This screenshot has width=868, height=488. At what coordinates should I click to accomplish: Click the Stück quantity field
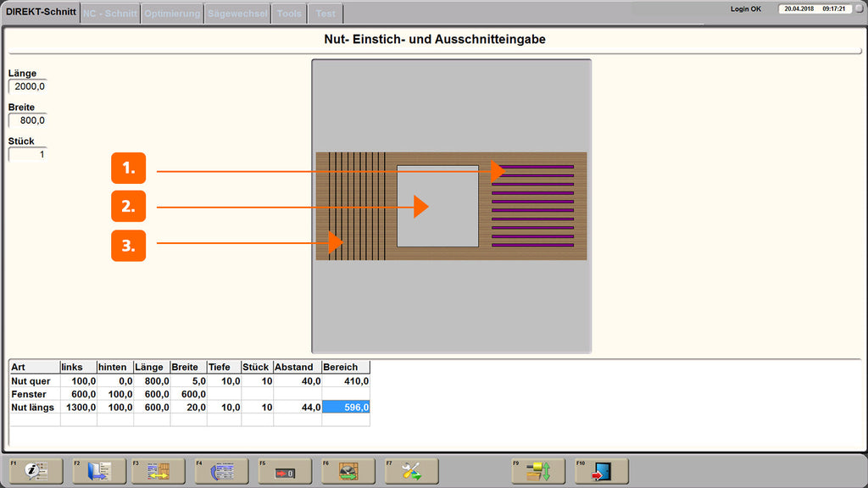28,154
